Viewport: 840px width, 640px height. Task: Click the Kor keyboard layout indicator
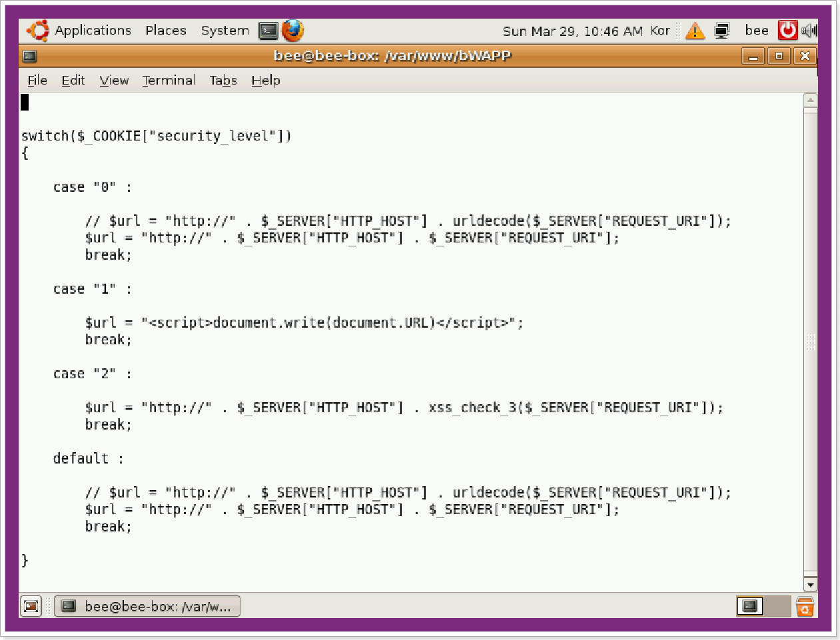pyautogui.click(x=660, y=31)
